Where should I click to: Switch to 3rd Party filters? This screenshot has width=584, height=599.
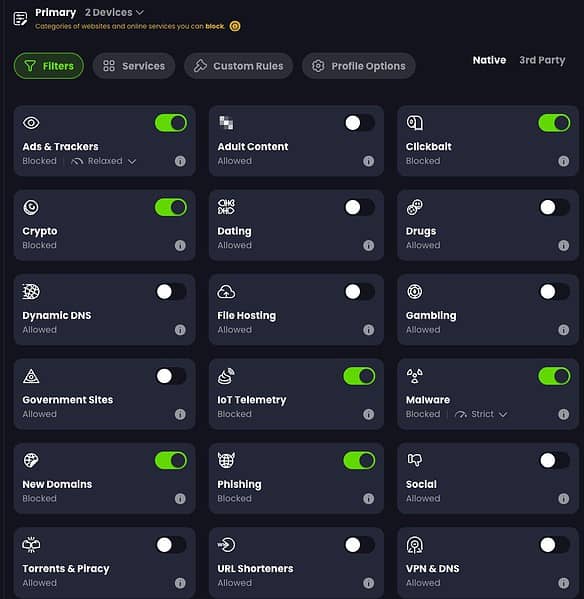[542, 60]
